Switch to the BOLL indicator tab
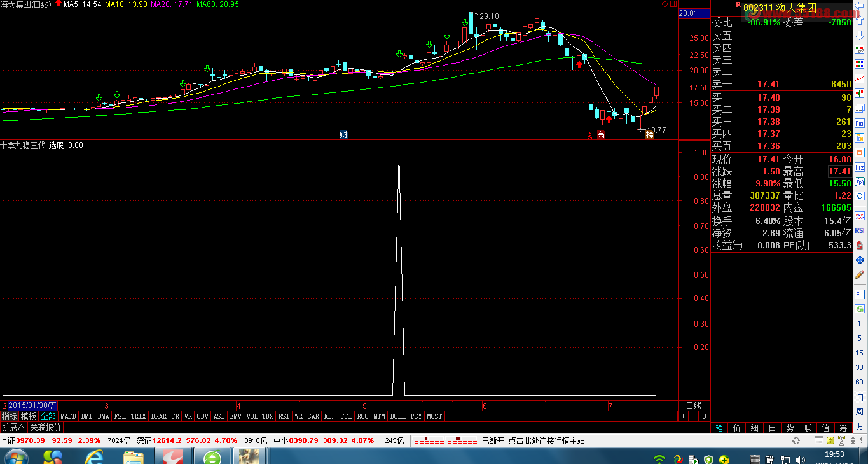The height and width of the screenshot is (464, 868). (x=397, y=416)
